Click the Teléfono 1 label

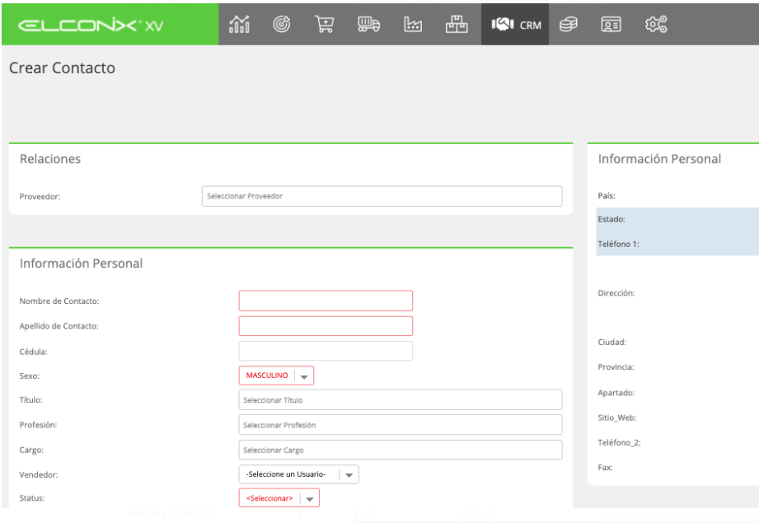[x=618, y=245]
